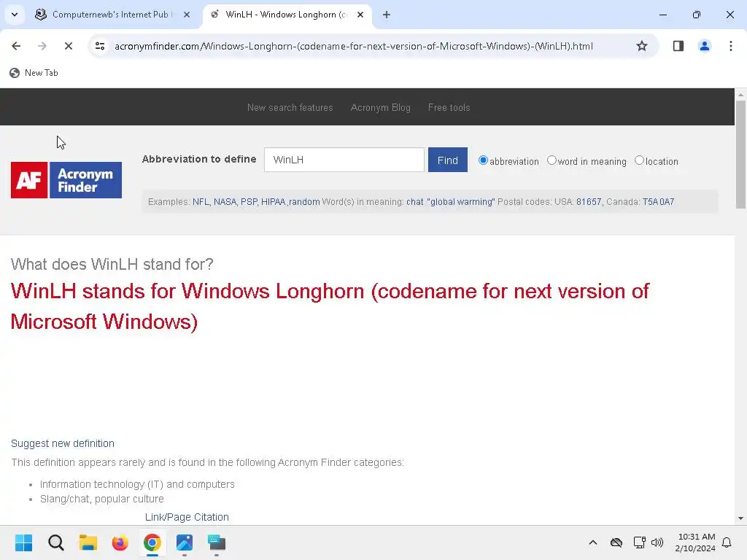Click the Acronym Finder logo

66,180
